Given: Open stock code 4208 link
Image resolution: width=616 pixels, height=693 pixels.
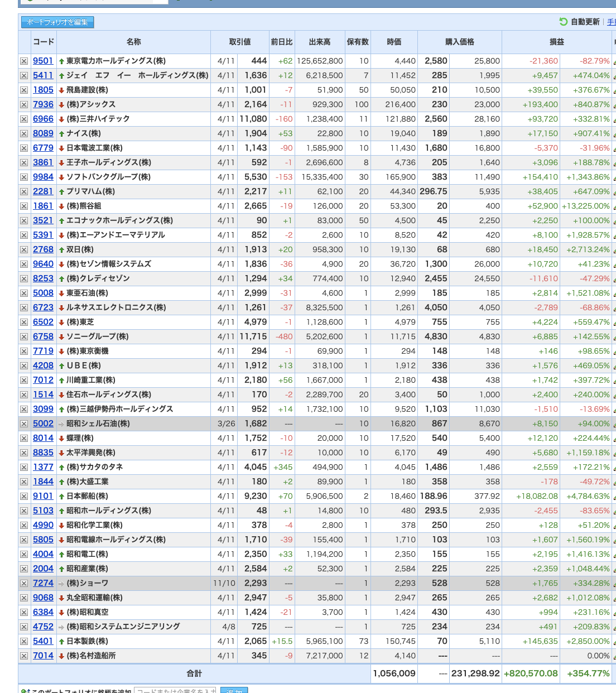Looking at the screenshot, I should click(43, 365).
